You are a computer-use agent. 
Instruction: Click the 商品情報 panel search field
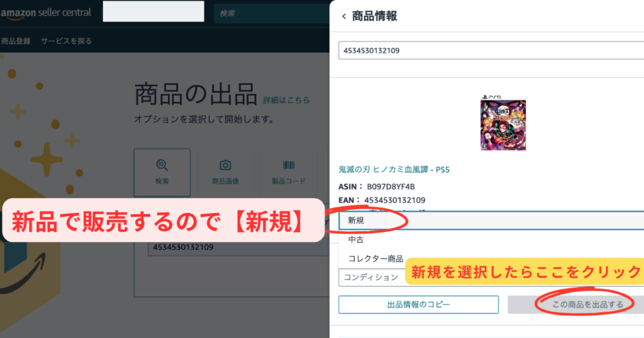(x=491, y=50)
